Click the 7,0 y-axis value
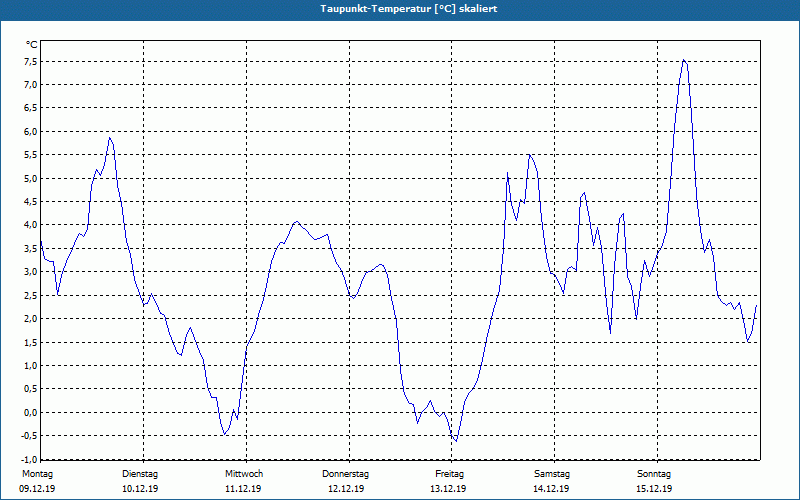Screen dimensions: 800x500 tap(31, 85)
